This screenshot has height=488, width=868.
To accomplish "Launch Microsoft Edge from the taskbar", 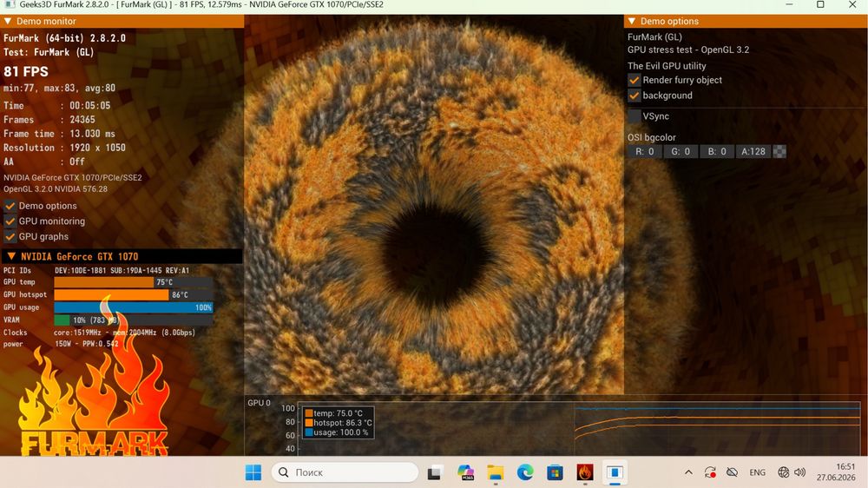I will (x=525, y=472).
